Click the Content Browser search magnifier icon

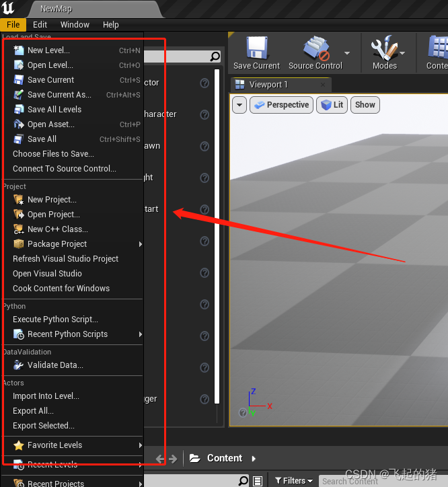coord(244,481)
